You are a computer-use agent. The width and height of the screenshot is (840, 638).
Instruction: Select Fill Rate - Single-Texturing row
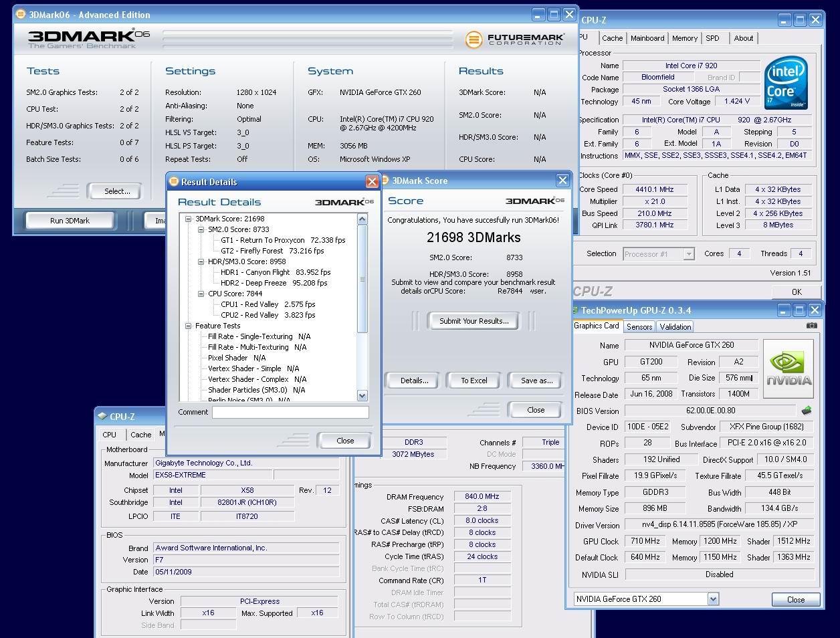(x=259, y=336)
